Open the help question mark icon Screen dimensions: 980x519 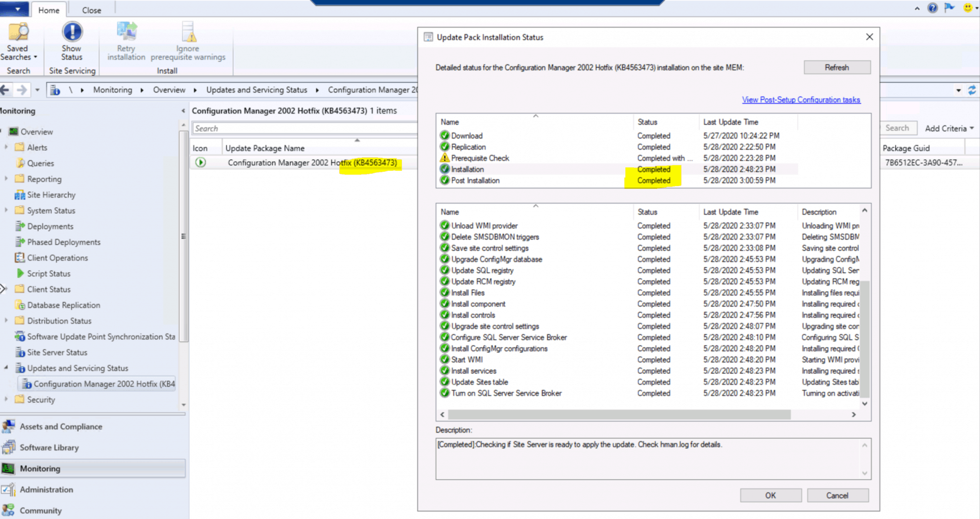click(x=932, y=8)
